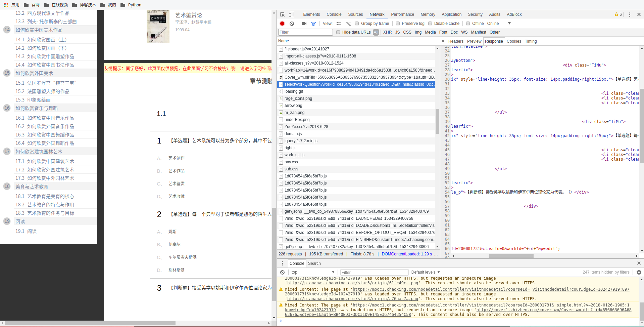Viewport: 644px width, 327px height.
Task: Open the mixed content link ending a76aac7...png
Action: pos(353,299)
